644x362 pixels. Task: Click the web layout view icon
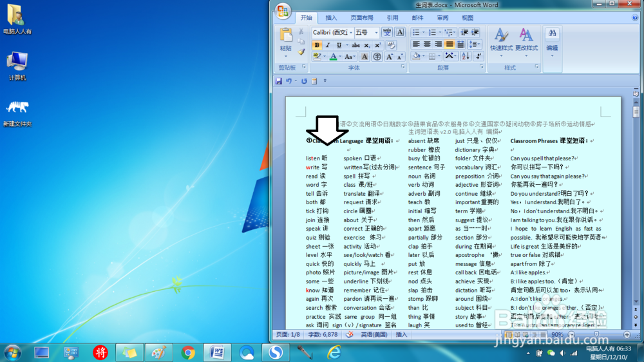pyautogui.click(x=526, y=335)
